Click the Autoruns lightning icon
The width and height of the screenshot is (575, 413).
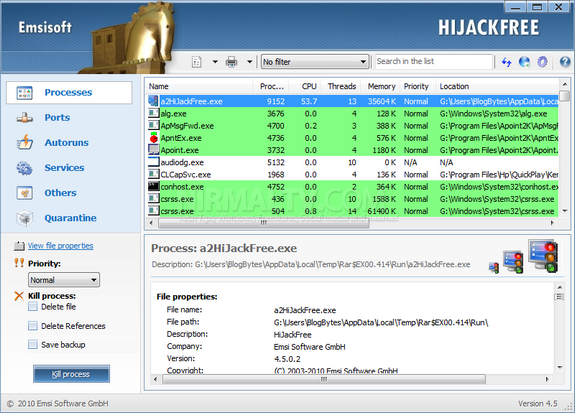tap(25, 142)
